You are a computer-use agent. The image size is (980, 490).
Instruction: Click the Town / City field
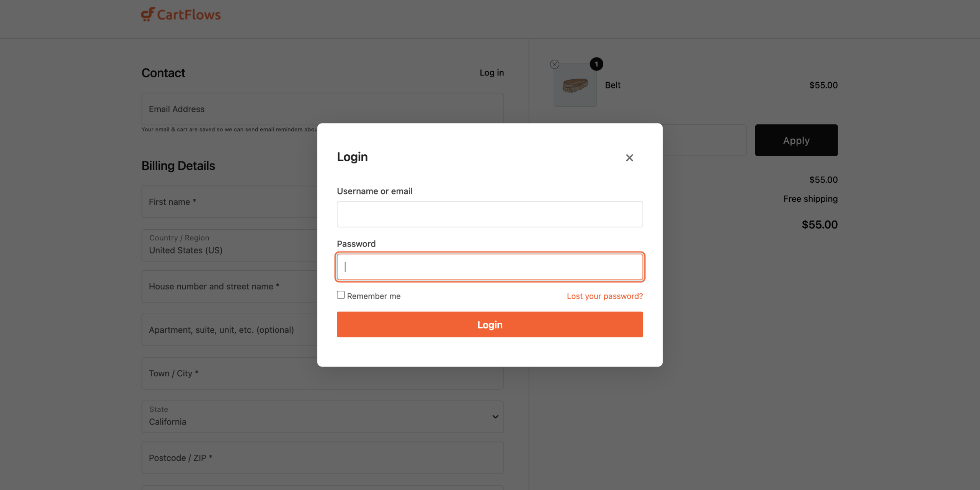pos(323,373)
